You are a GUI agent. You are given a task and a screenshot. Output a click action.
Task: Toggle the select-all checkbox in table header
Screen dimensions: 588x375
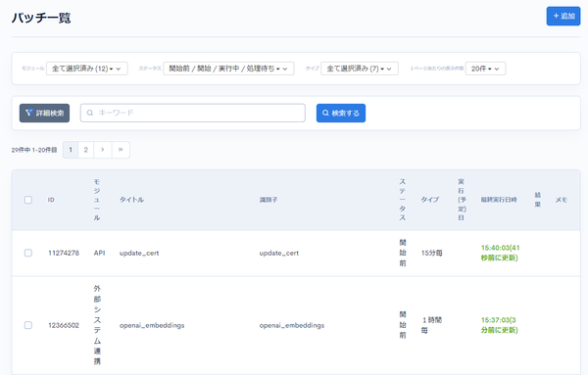28,200
